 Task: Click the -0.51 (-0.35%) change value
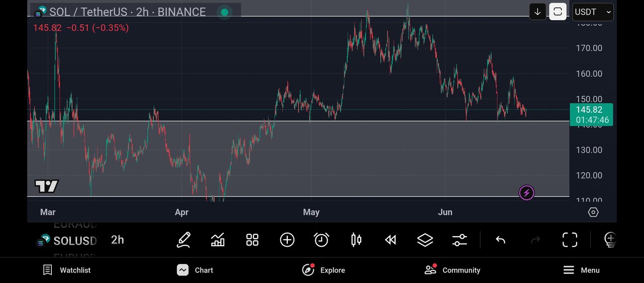[x=98, y=28]
